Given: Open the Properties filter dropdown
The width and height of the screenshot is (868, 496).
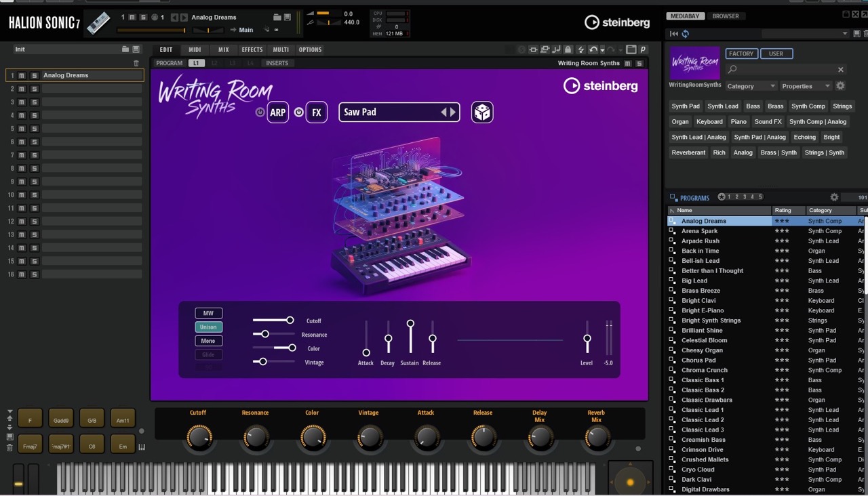Looking at the screenshot, I should click(805, 86).
